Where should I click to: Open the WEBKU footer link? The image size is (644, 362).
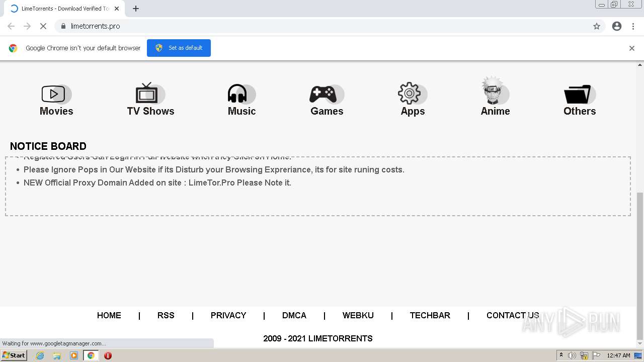pos(358,315)
